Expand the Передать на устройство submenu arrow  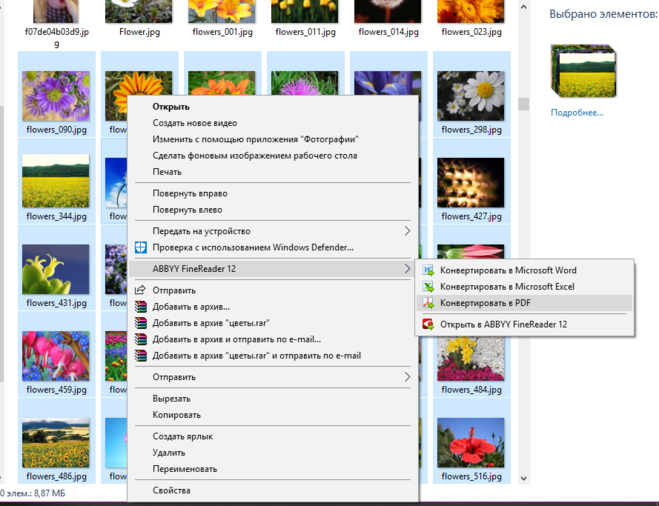point(407,231)
